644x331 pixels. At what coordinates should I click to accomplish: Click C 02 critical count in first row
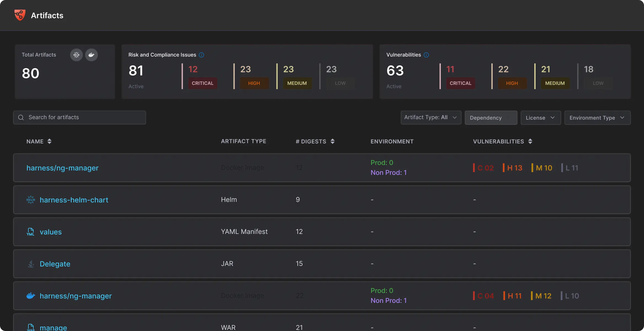483,168
